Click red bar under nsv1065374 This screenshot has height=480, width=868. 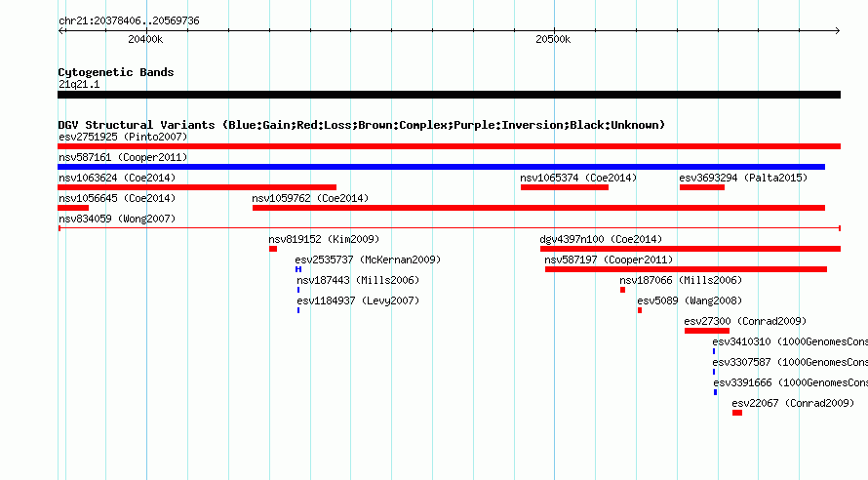click(565, 187)
